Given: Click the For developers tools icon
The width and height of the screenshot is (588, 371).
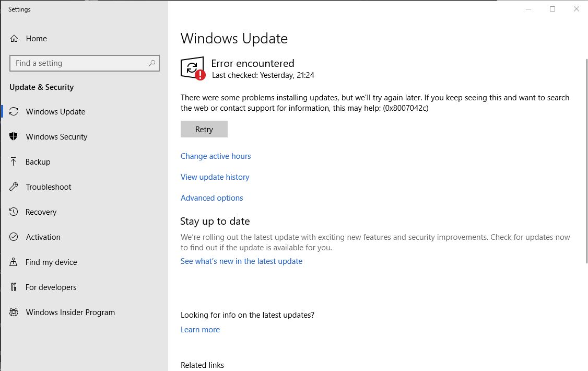Looking at the screenshot, I should pyautogui.click(x=14, y=287).
